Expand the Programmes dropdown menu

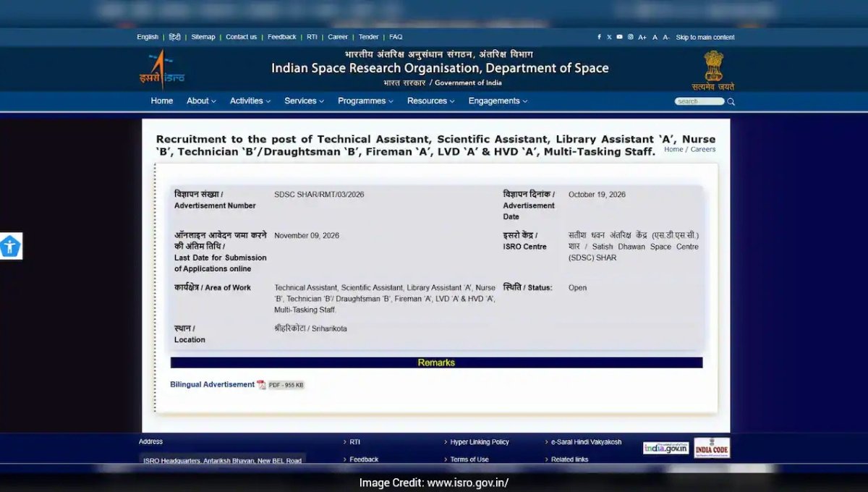click(x=365, y=101)
